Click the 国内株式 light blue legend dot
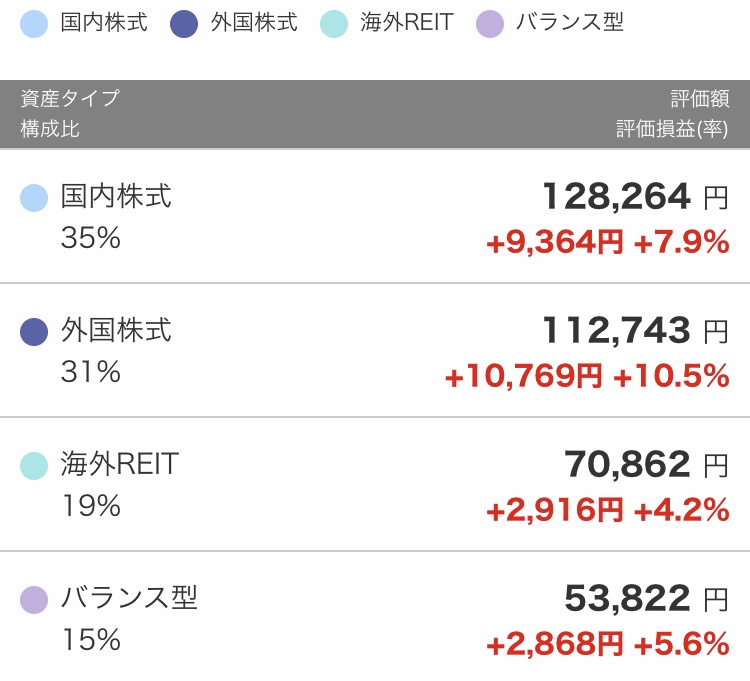Viewport: 750px width, 681px height. coord(34,23)
